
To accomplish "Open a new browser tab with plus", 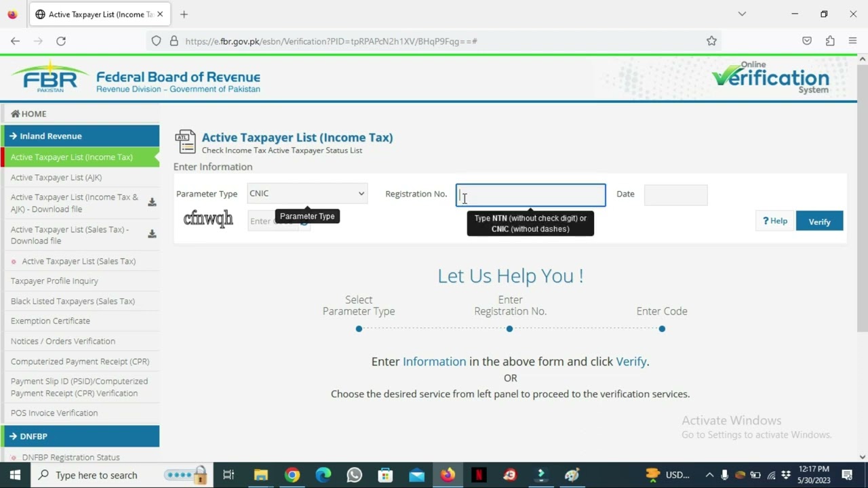I will [x=184, y=14].
